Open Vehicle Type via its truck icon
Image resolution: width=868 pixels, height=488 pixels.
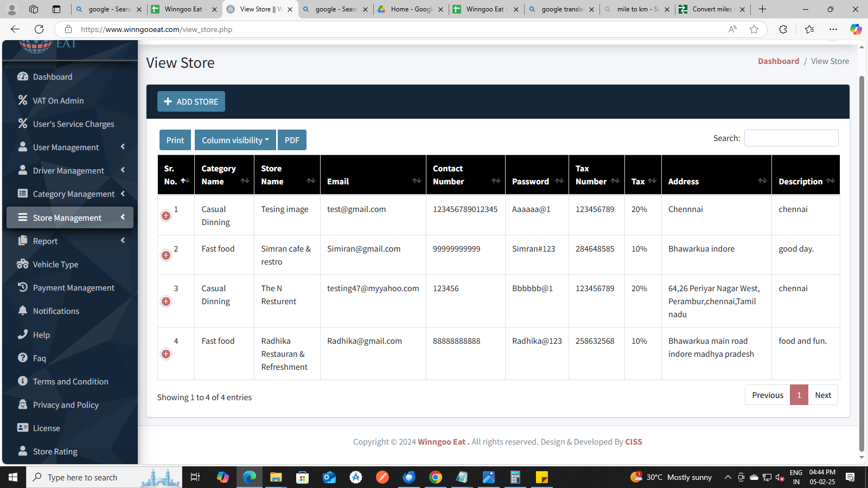click(22, 264)
